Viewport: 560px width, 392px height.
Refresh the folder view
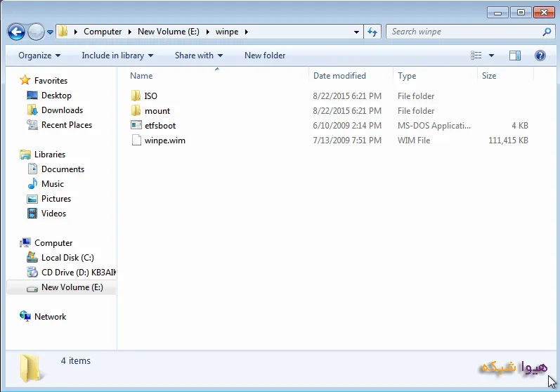pos(372,32)
